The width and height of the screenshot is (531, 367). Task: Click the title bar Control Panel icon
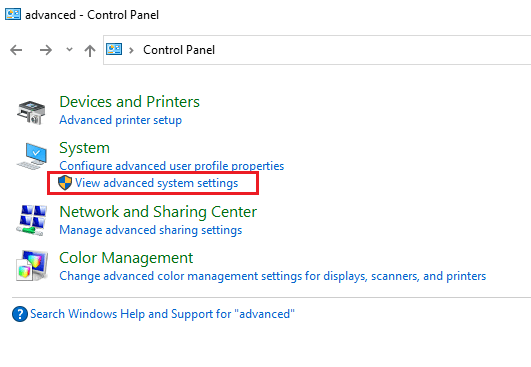pyautogui.click(x=13, y=14)
